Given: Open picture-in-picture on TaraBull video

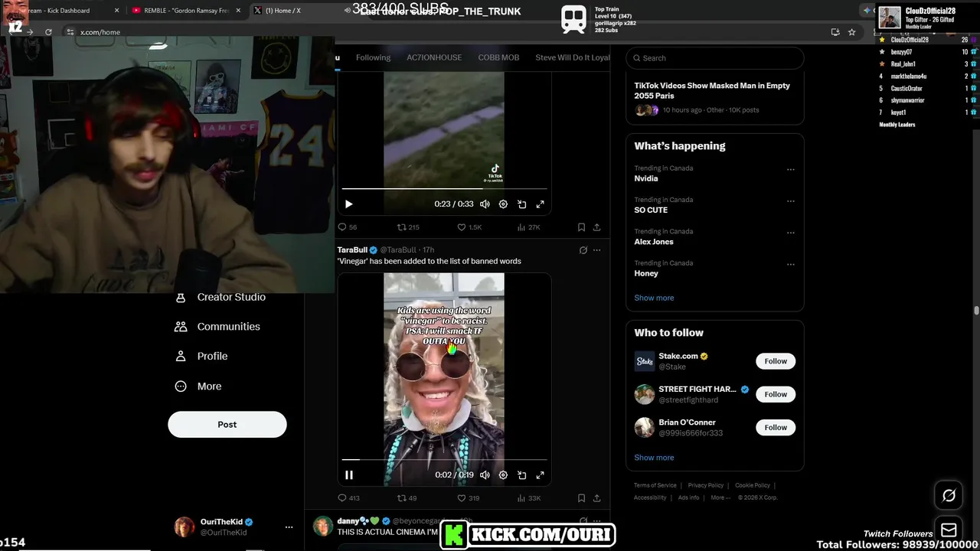Looking at the screenshot, I should [x=521, y=474].
